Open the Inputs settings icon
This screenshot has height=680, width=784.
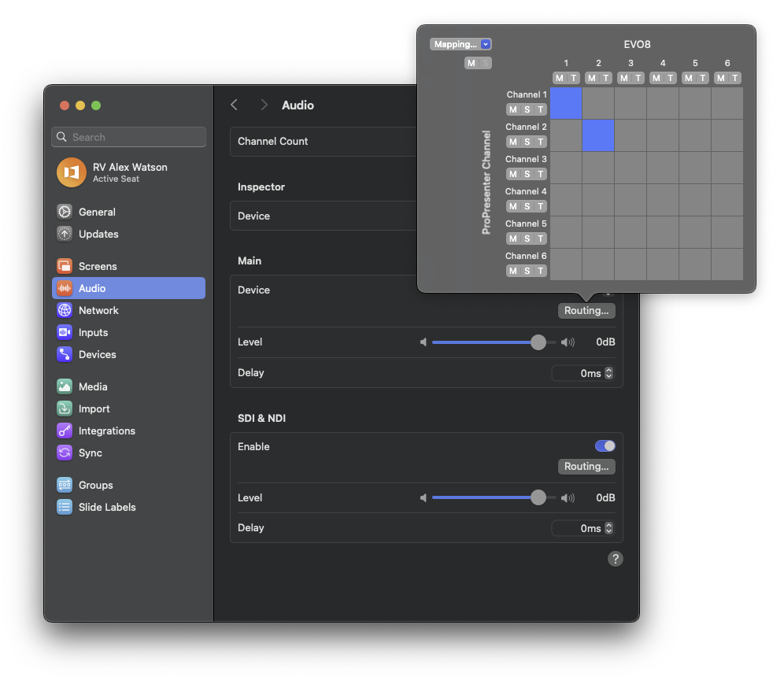pos(65,332)
